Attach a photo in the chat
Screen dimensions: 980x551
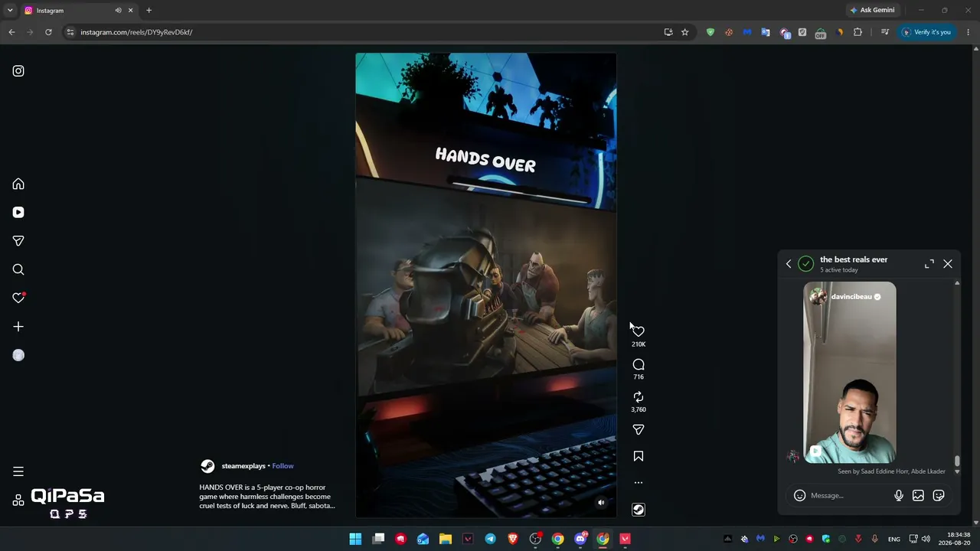click(919, 496)
